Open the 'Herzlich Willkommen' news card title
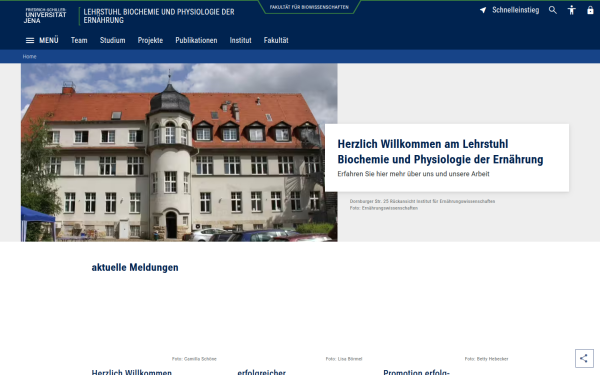 tap(132, 372)
